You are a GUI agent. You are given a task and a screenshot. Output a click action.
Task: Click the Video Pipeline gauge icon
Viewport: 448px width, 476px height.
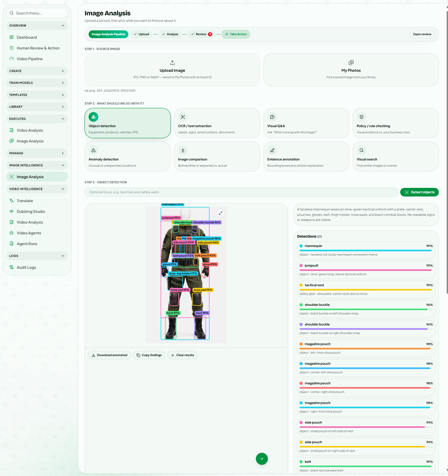pos(12,59)
